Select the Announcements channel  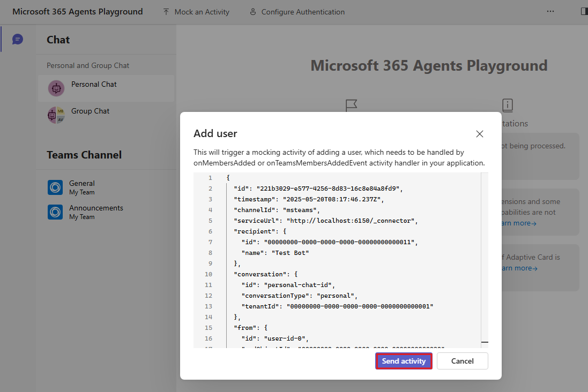96,208
